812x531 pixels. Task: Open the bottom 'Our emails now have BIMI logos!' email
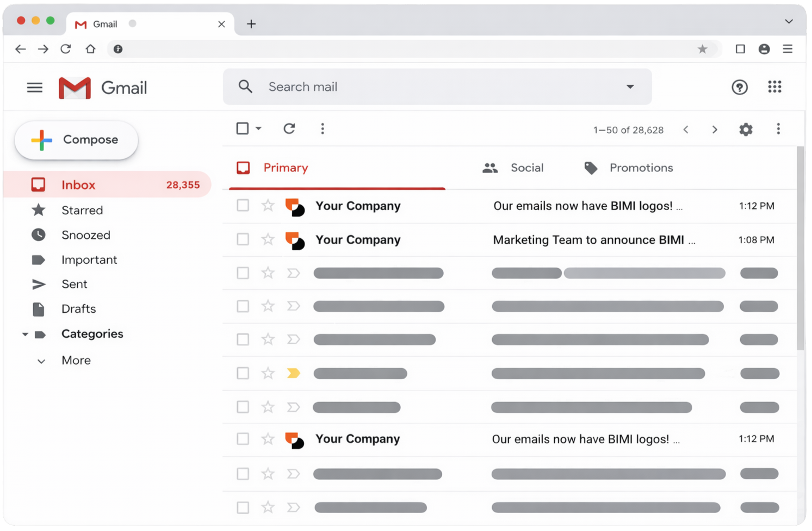point(586,439)
